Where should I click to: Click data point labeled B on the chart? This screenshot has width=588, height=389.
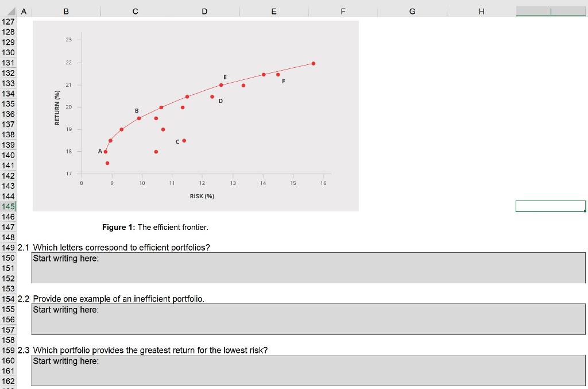[140, 117]
